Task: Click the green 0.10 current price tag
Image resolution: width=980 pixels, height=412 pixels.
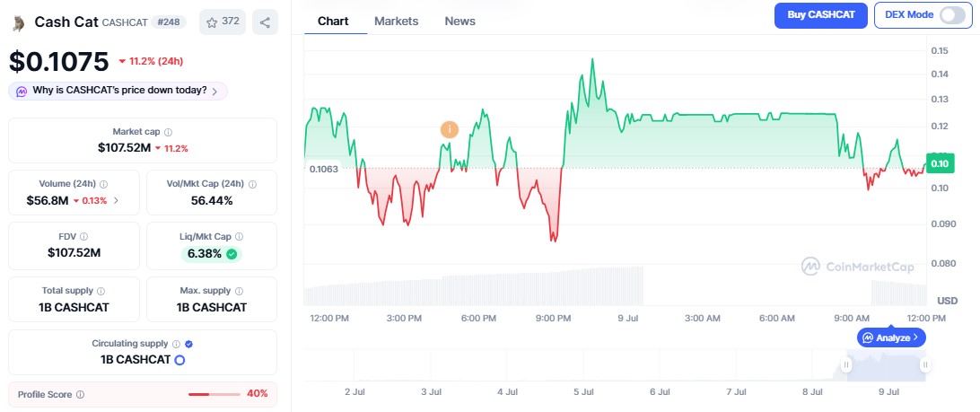Action: pyautogui.click(x=940, y=163)
